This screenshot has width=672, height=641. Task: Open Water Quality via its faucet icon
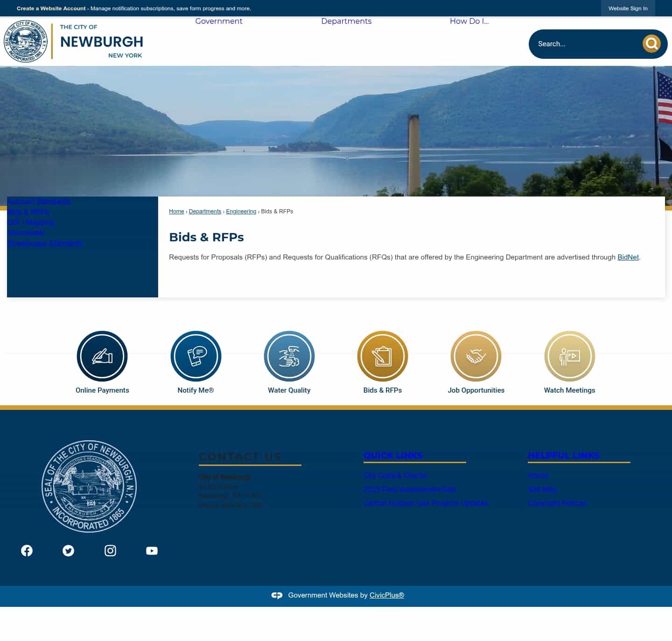click(x=289, y=356)
